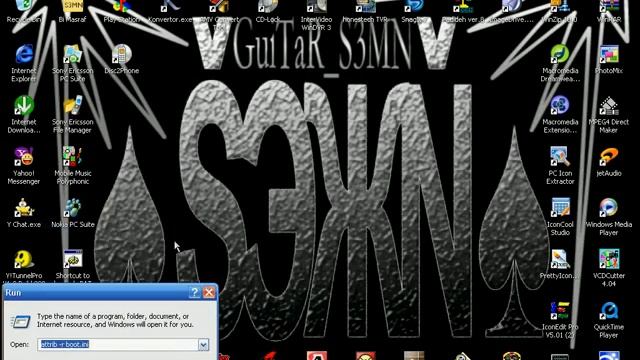Select the Recycle Bin desktop icon
Image resolution: width=640 pixels, height=360 pixels.
[x=24, y=10]
